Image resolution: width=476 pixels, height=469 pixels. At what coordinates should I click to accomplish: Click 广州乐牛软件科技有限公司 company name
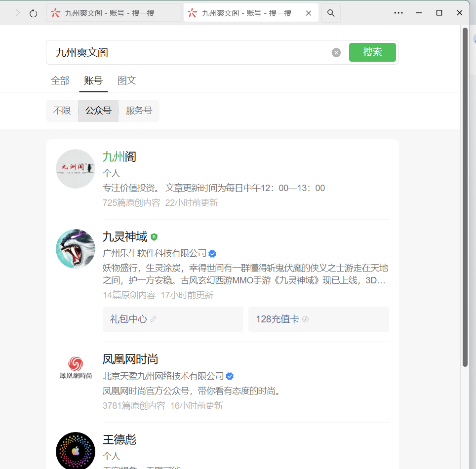click(x=155, y=253)
